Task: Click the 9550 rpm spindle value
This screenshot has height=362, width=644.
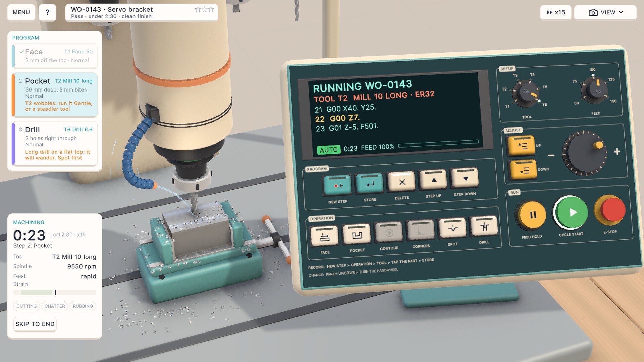Action: tap(82, 266)
